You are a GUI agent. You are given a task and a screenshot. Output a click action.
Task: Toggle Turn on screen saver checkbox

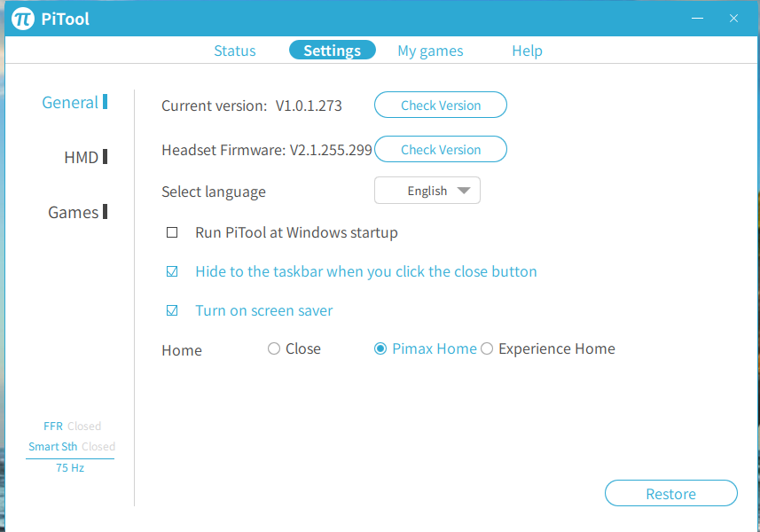[172, 310]
